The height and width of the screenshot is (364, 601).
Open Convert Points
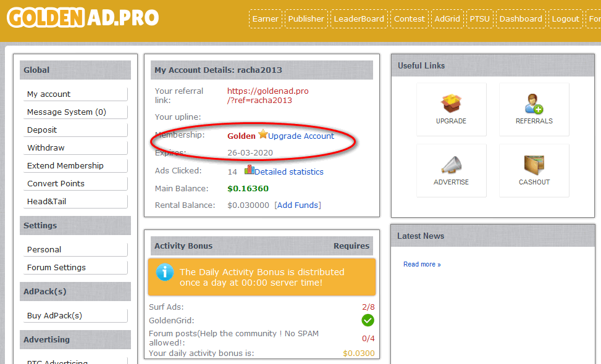pyautogui.click(x=75, y=184)
